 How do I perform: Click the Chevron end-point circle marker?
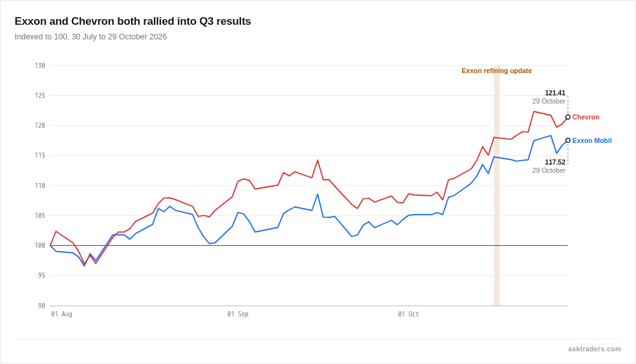click(568, 117)
